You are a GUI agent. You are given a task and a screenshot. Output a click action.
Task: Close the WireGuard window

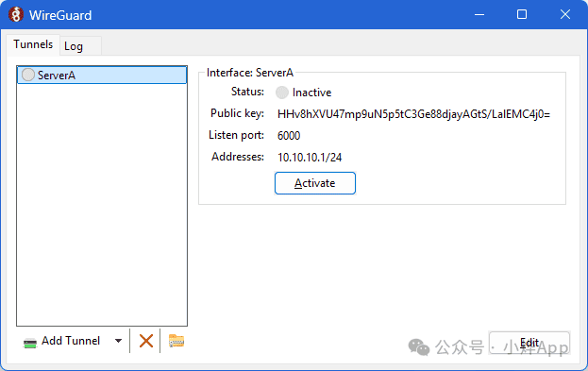point(565,14)
